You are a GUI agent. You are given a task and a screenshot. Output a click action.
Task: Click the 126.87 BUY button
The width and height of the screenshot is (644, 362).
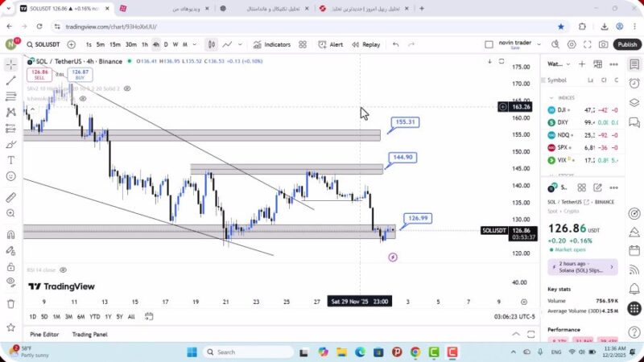80,73
